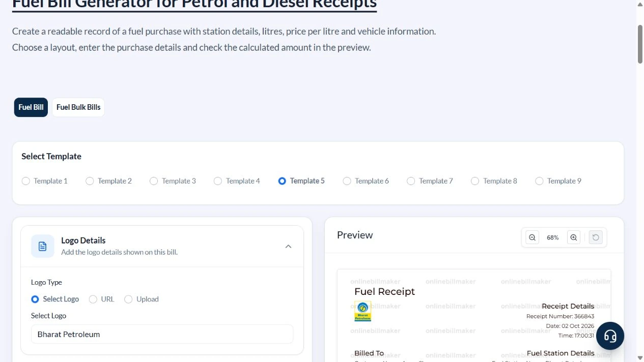Switch to the Fuel Bulk Bills tab
The height and width of the screenshot is (362, 644).
78,107
